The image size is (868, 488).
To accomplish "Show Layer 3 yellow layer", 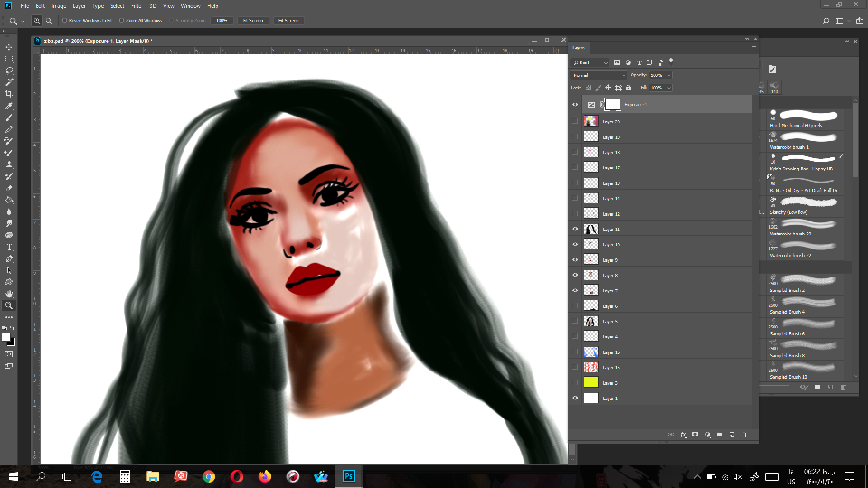I will click(575, 383).
